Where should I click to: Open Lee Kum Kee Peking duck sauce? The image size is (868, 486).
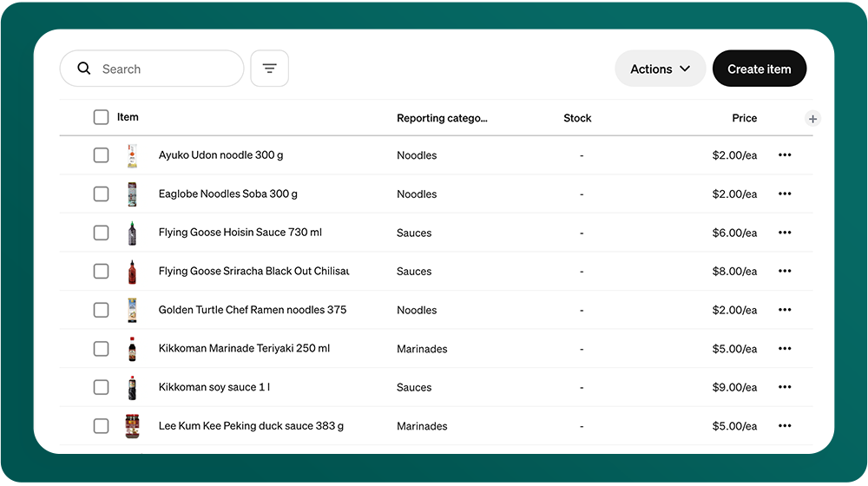click(251, 425)
